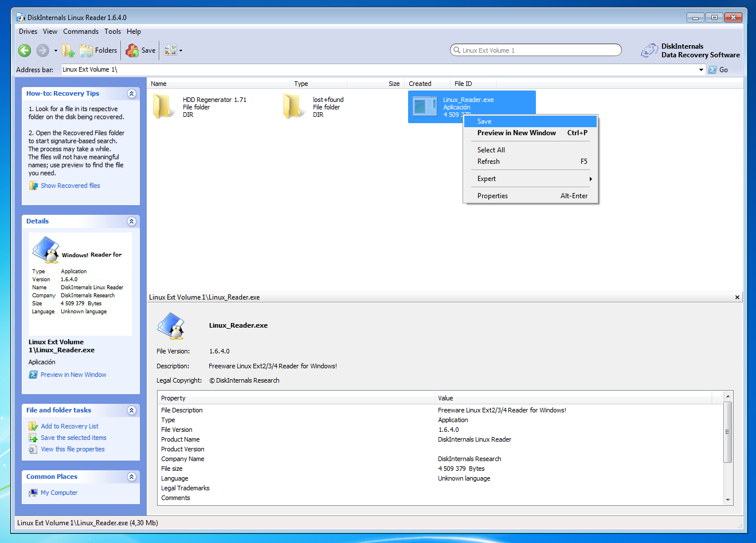Collapse the Details panel
Viewport: 756px width, 543px height.
click(132, 221)
